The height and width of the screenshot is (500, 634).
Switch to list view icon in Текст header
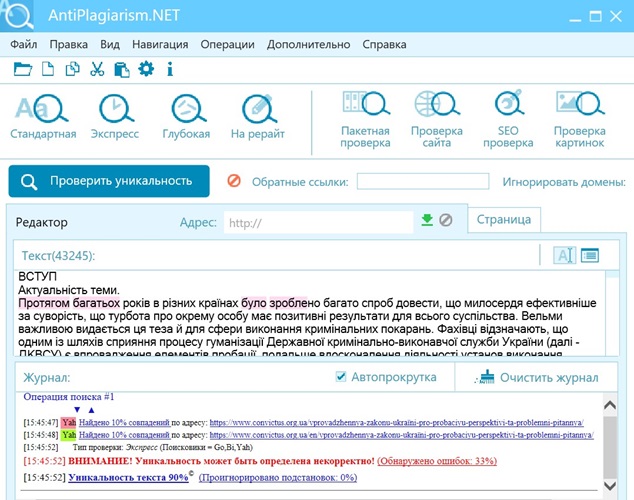(x=590, y=255)
